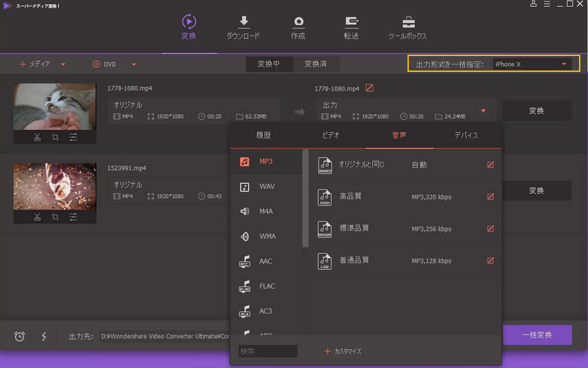Choose the 普通品質 MP3,128 kbps preset
The image size is (588, 368).
406,260
